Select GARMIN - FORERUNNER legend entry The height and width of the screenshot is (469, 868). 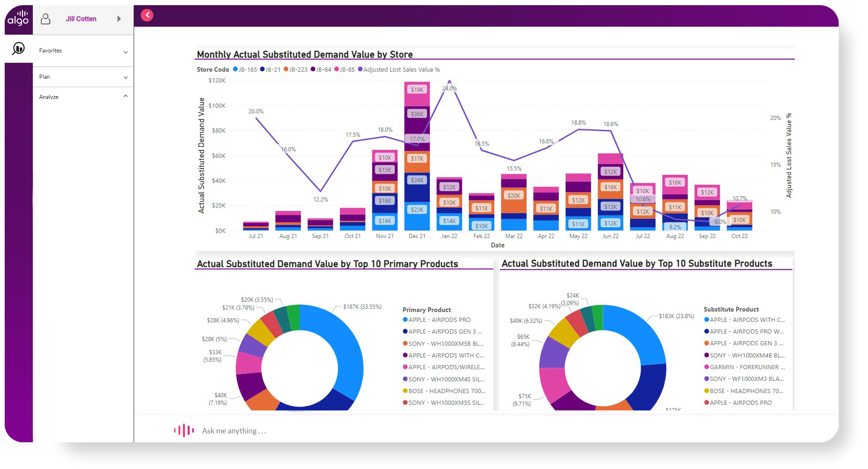(745, 367)
